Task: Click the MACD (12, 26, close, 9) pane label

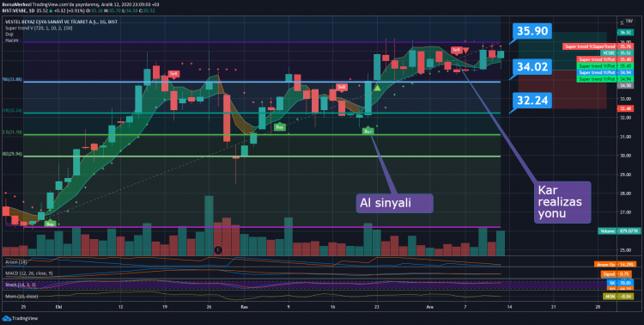Action: tap(28, 273)
